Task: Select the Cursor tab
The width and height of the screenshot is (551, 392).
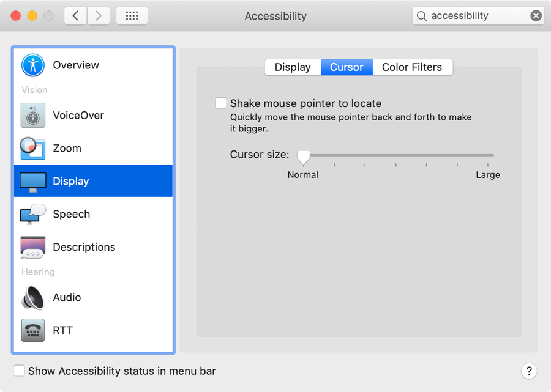Action: [x=347, y=67]
